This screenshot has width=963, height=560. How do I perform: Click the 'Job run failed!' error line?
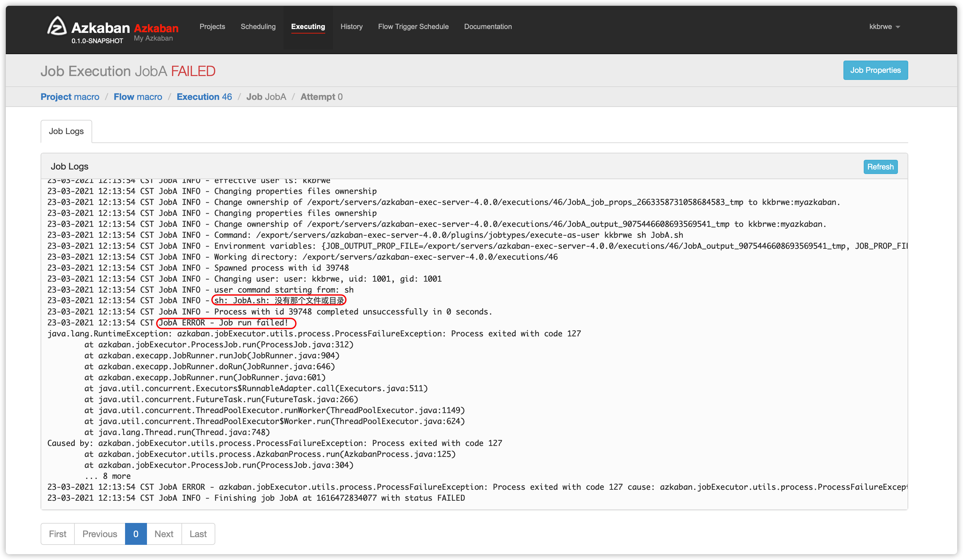pyautogui.click(x=168, y=323)
